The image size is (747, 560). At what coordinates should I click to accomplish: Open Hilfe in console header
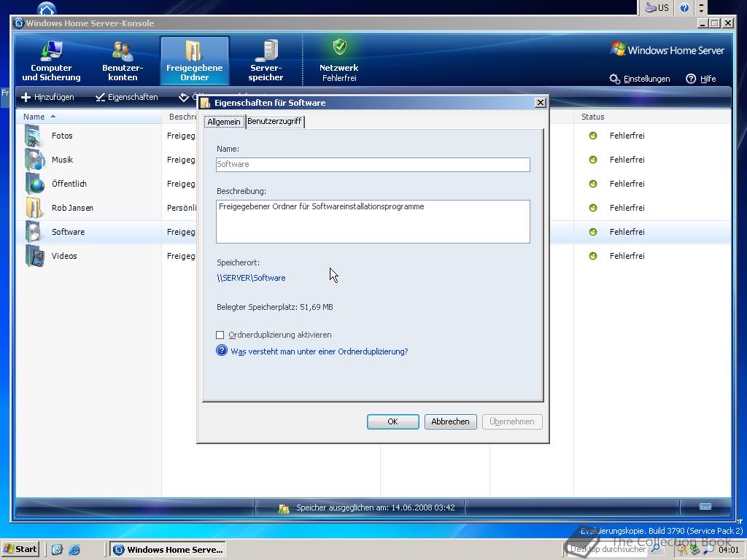pyautogui.click(x=701, y=79)
